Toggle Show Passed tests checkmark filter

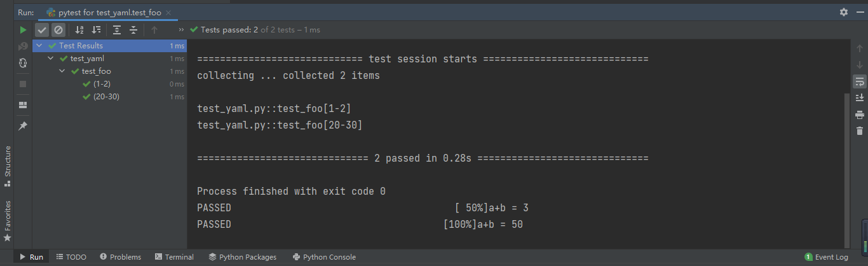42,30
